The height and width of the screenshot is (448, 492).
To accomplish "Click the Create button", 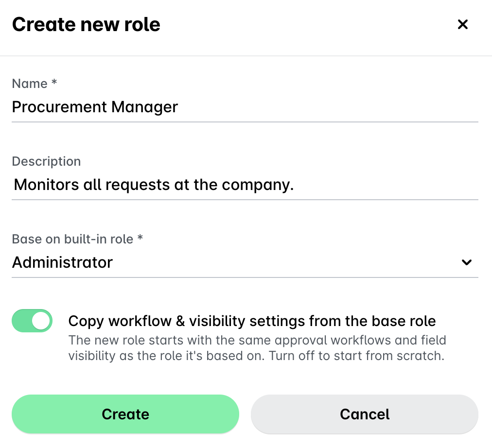I will click(x=125, y=414).
